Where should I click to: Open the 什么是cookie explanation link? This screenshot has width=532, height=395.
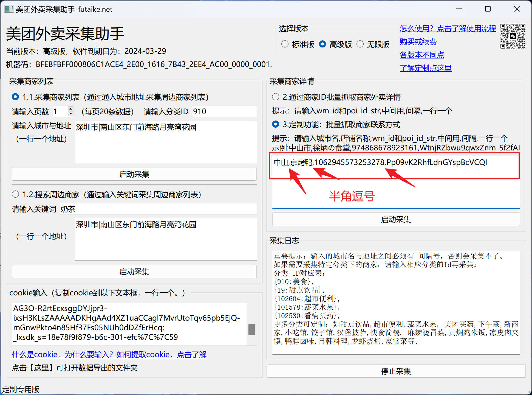click(x=109, y=354)
